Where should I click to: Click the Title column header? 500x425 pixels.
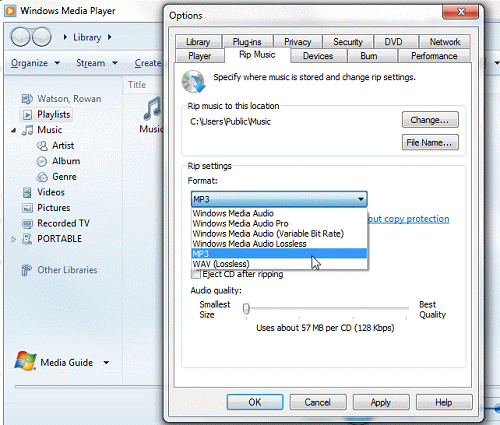[x=137, y=85]
